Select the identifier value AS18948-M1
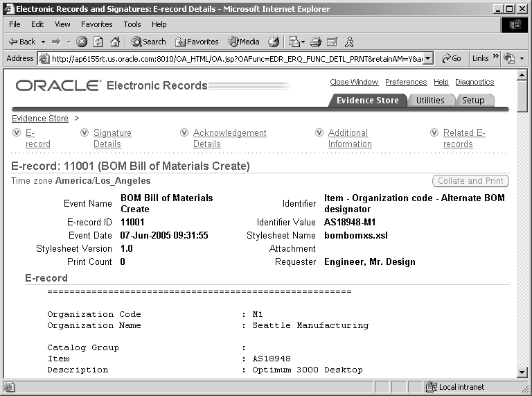 click(x=350, y=222)
